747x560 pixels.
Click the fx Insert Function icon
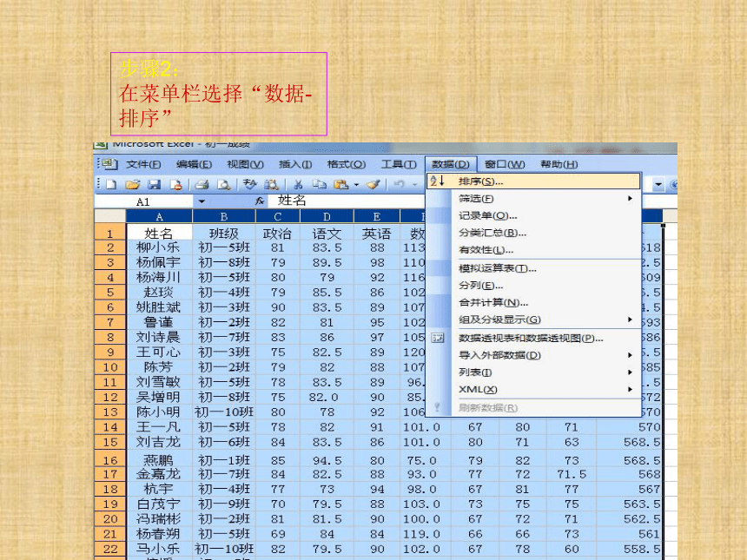click(x=260, y=201)
